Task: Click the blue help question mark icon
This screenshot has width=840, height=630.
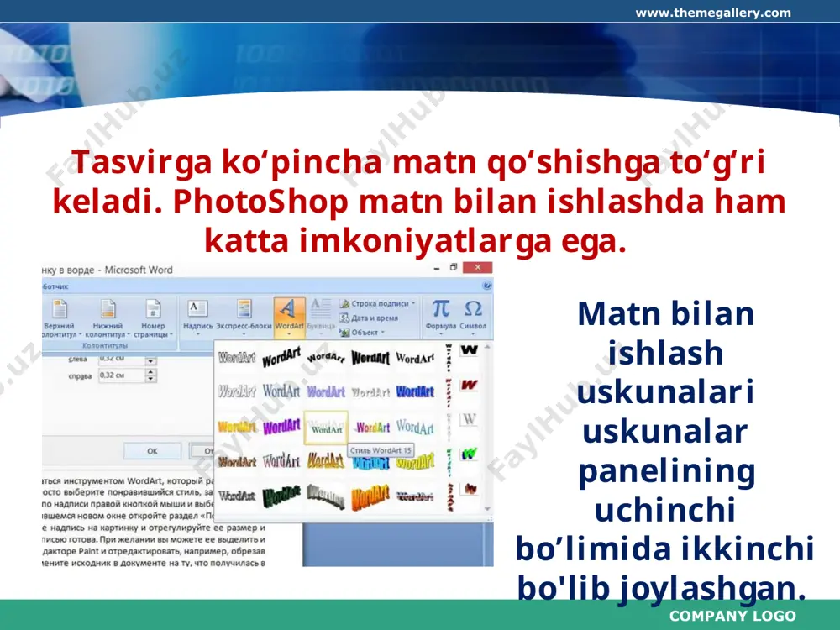Action: pyautogui.click(x=486, y=286)
